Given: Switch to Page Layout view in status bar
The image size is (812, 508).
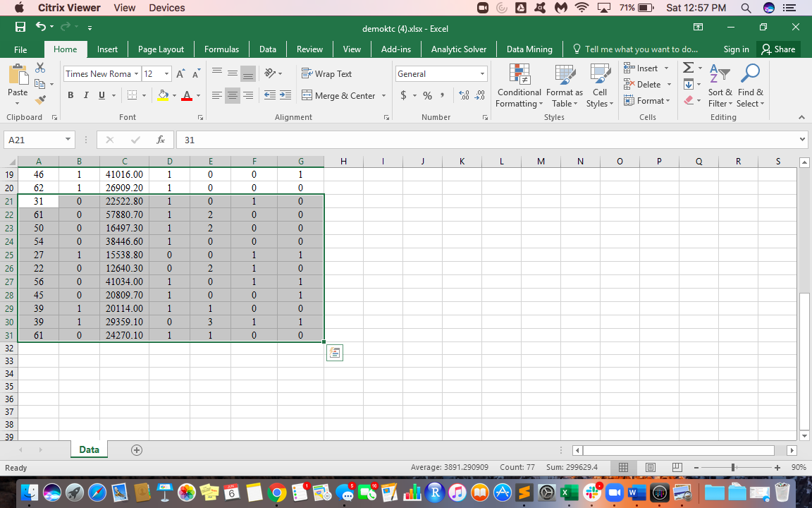Looking at the screenshot, I should click(651, 467).
